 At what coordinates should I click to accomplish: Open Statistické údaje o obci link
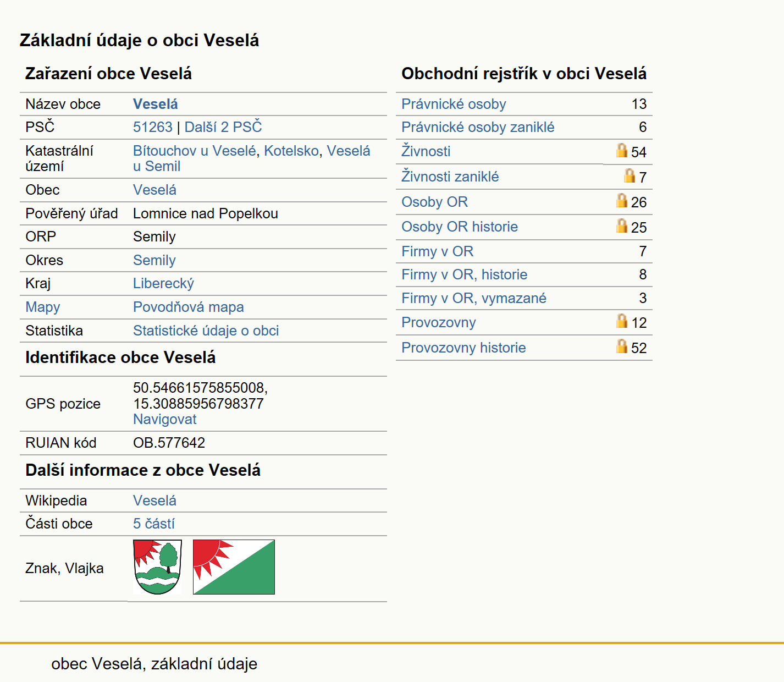coord(206,331)
